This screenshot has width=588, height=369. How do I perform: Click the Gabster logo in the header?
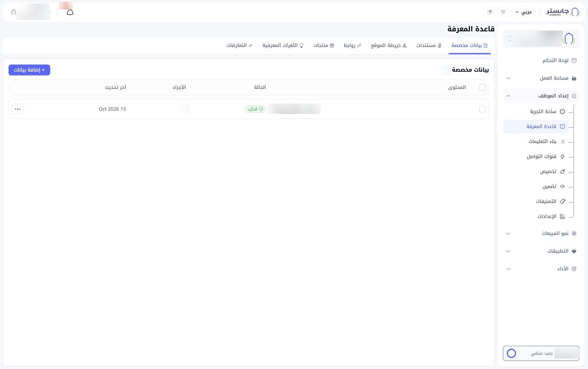coord(563,12)
